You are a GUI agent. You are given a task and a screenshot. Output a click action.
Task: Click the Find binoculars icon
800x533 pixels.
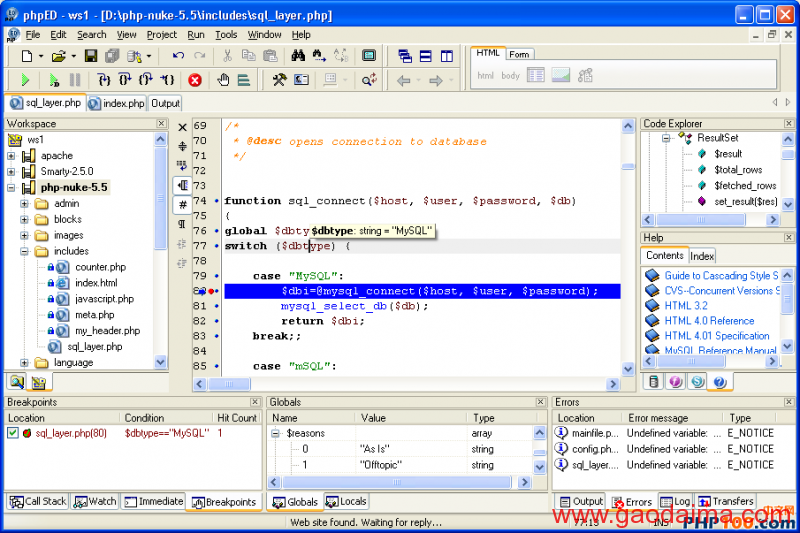point(298,56)
